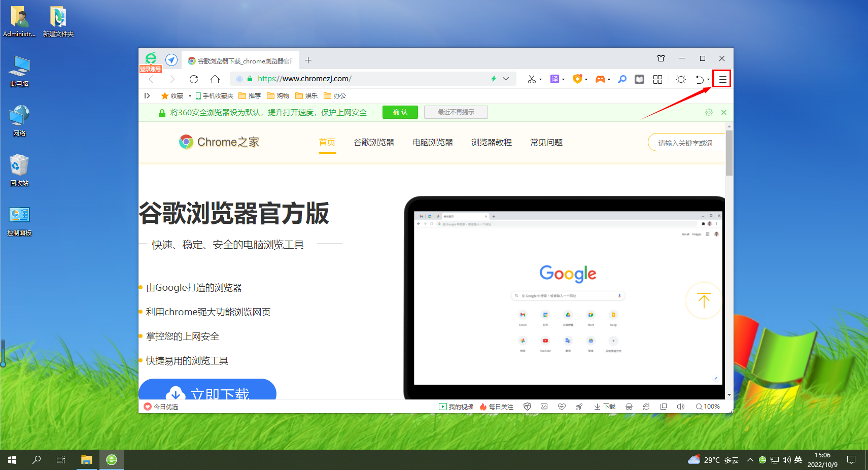Expand the address bar dropdown chevron
Viewport: 868px width, 470px height.
pos(506,79)
